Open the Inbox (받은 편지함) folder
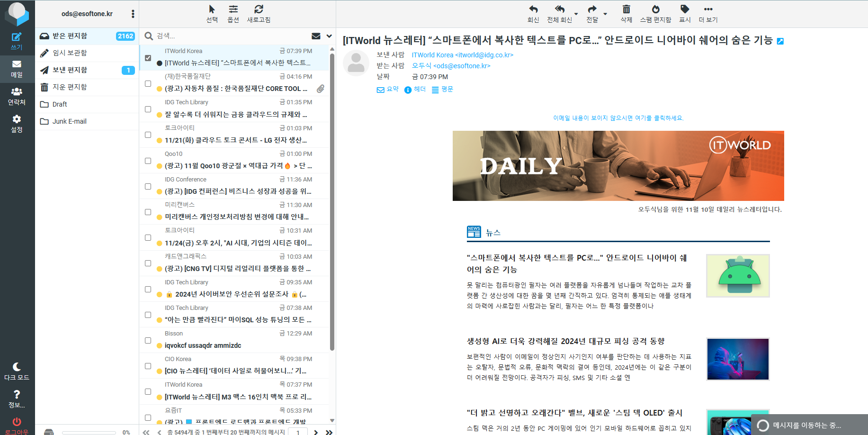Screen dimensions: 868x435 coord(87,36)
